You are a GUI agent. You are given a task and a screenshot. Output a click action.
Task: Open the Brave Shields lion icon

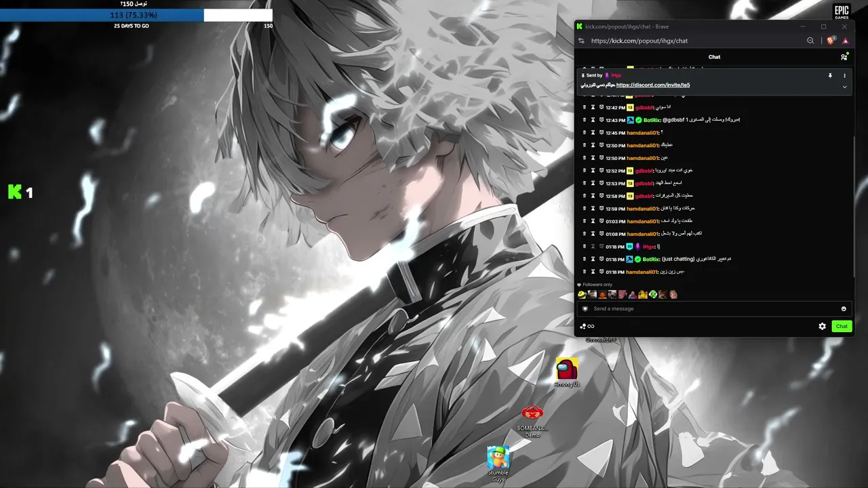click(831, 41)
